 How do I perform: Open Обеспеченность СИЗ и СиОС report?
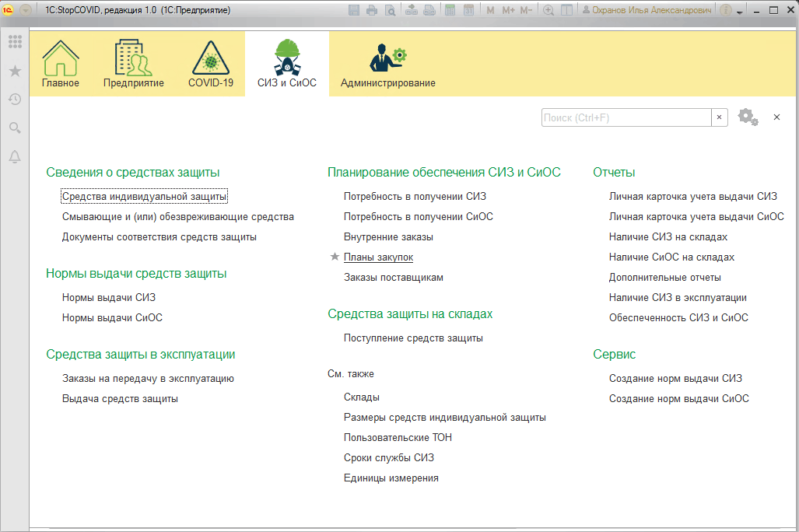tap(678, 318)
